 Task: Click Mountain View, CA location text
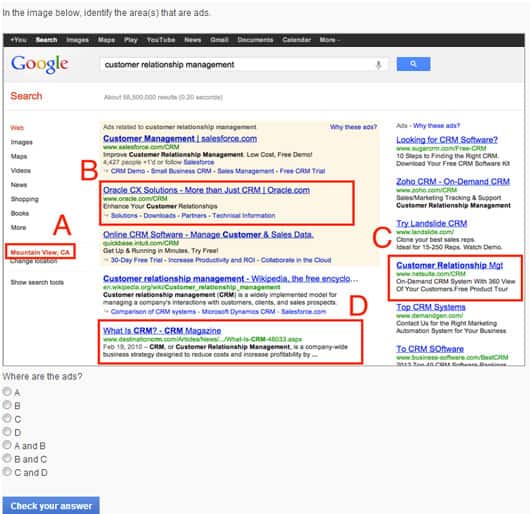click(40, 252)
